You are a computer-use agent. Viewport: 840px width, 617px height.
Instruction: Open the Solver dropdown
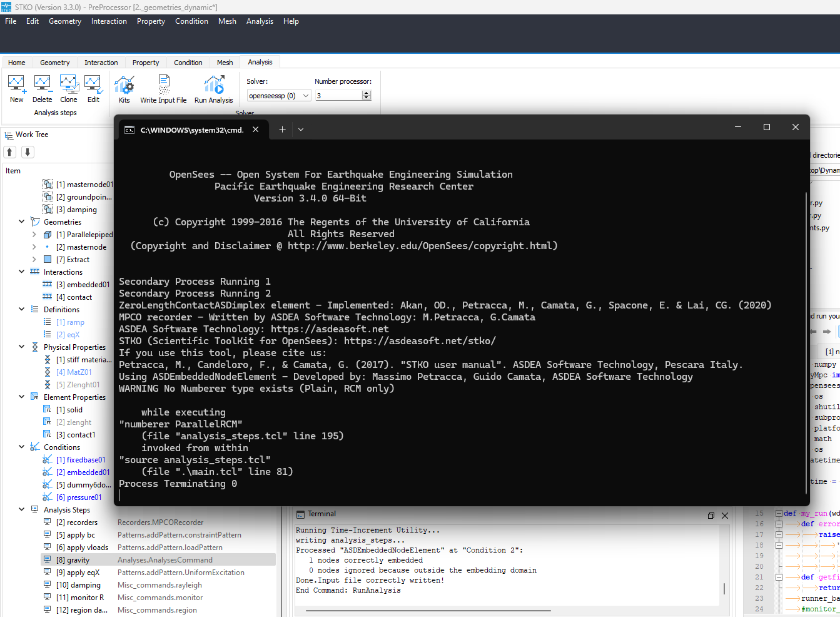[x=279, y=96]
